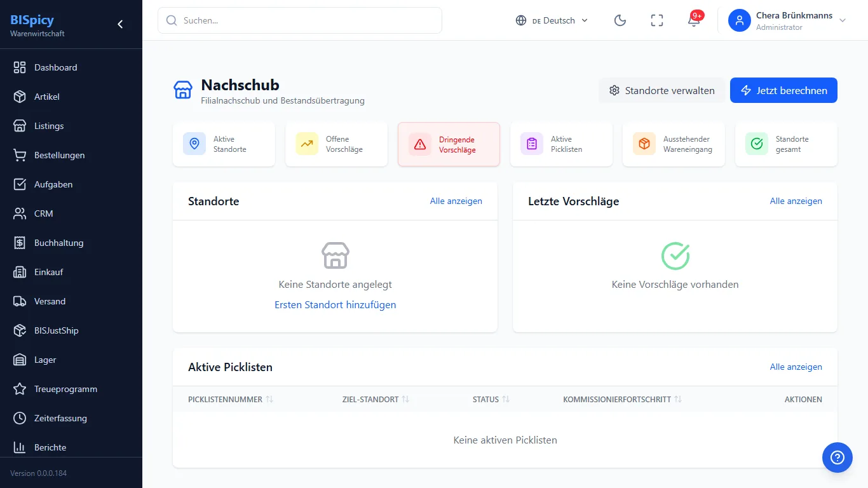Click the Nachschub page title

(x=240, y=85)
